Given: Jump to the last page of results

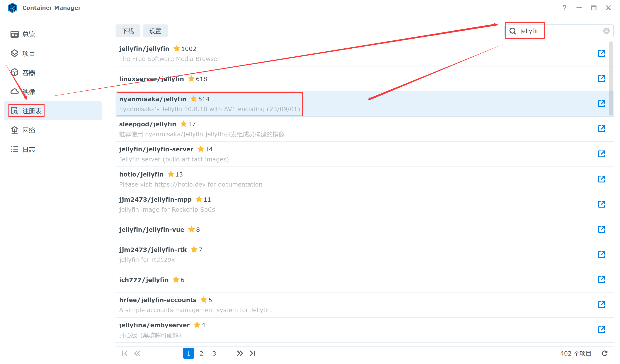Looking at the screenshot, I should (253, 353).
